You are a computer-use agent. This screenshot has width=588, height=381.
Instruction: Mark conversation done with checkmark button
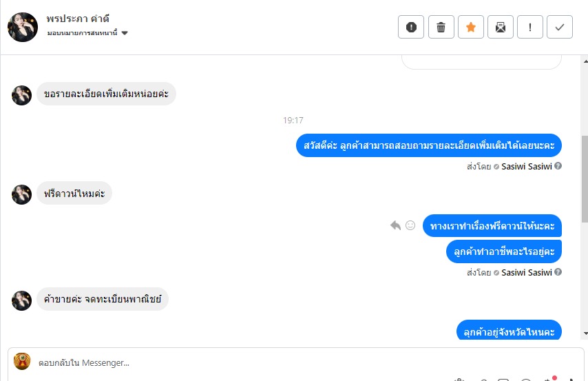560,27
